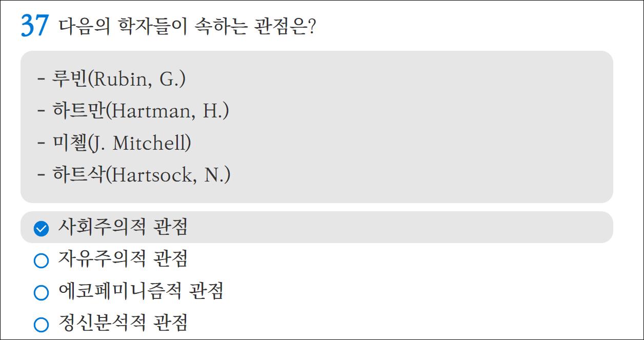644x340 pixels.
Task: Click the 자유주의적 관점 option text
Action: [x=123, y=258]
